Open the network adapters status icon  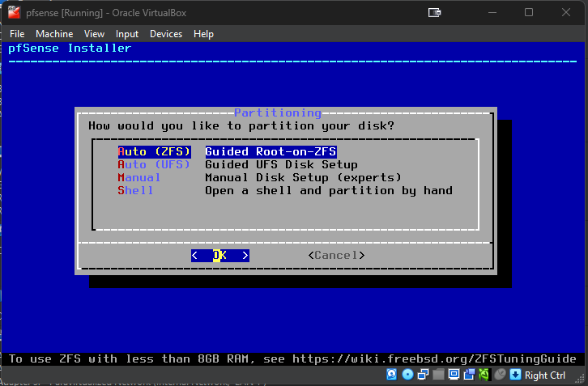point(423,375)
